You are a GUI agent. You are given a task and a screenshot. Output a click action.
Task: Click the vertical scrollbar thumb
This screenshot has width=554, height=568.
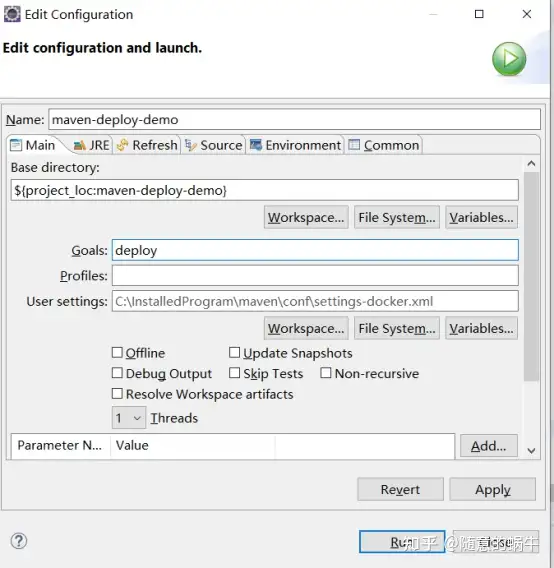531,276
